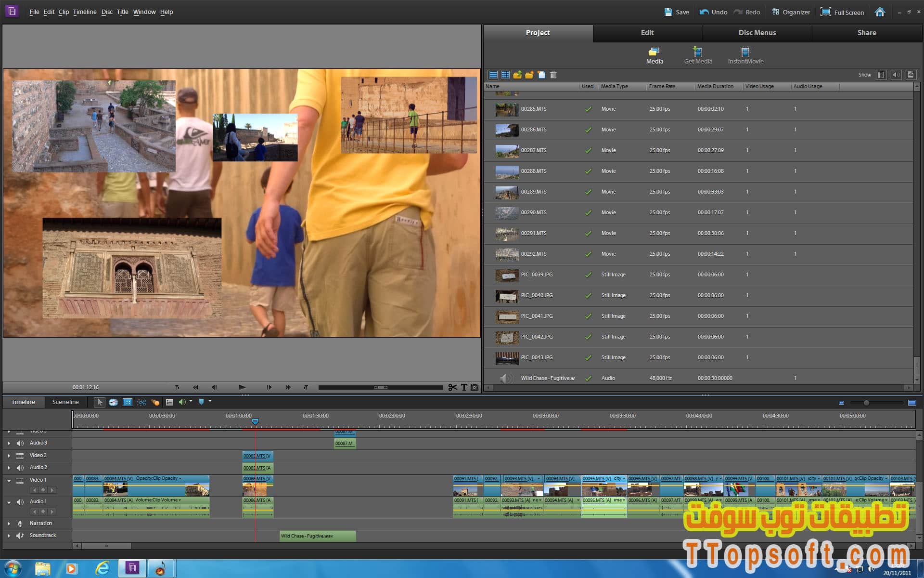Screen dimensions: 924x578
Task: Play the monitor preview
Action: click(x=242, y=387)
